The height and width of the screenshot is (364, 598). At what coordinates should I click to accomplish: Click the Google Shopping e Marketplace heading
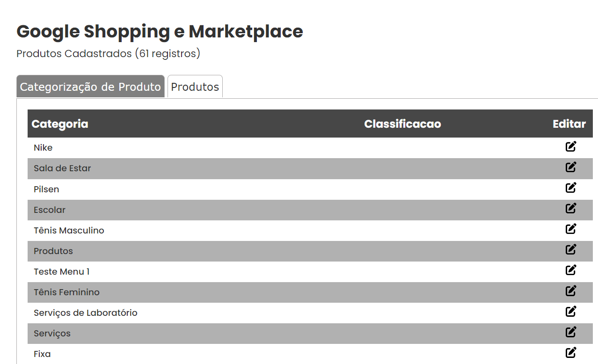[x=160, y=31]
